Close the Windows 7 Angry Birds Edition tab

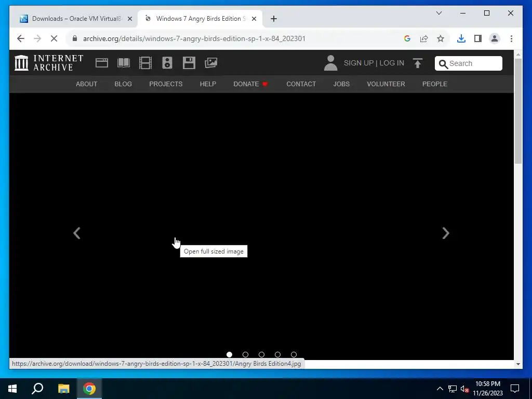click(x=254, y=19)
